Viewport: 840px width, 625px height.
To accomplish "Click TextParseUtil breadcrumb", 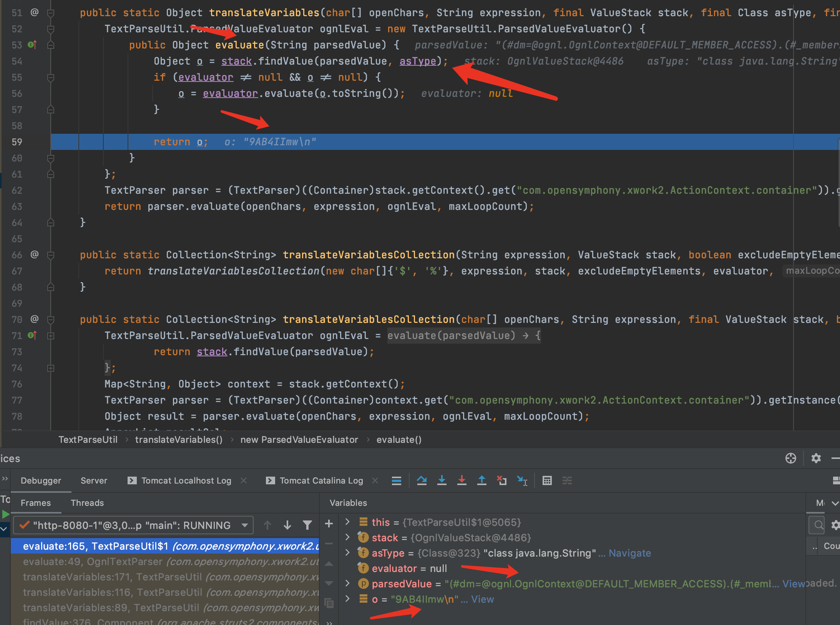I will coord(88,439).
